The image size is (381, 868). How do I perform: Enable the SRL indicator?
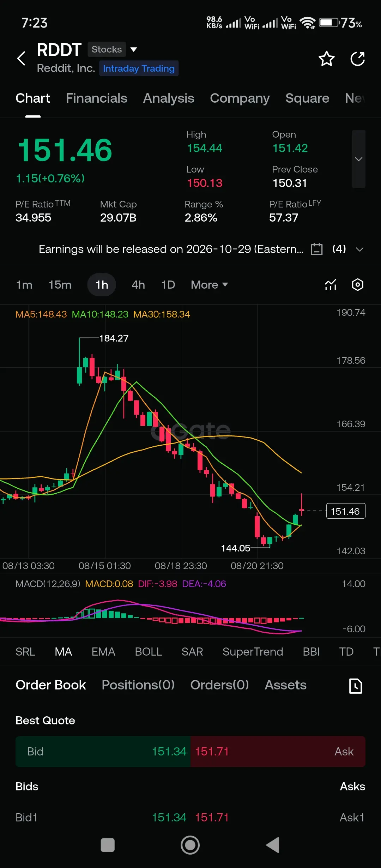(25, 652)
